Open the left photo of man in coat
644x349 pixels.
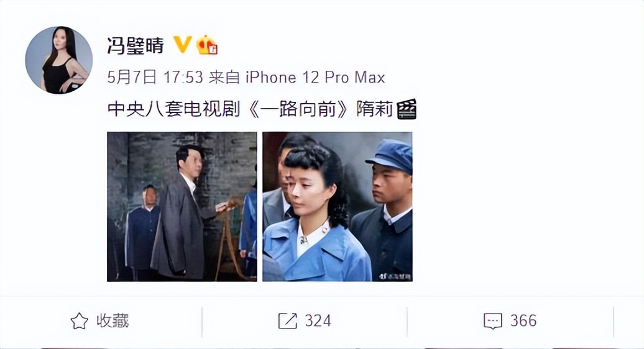coord(182,207)
